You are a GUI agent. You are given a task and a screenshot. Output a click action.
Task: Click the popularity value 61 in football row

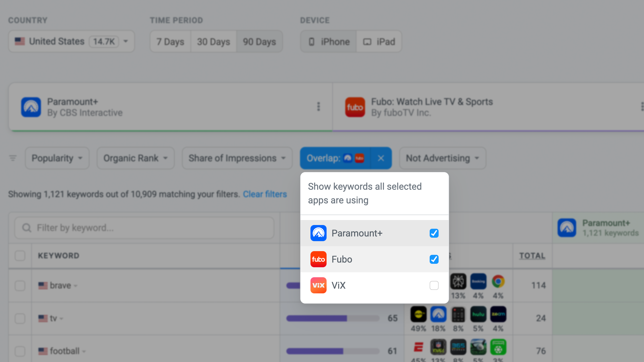(392, 351)
